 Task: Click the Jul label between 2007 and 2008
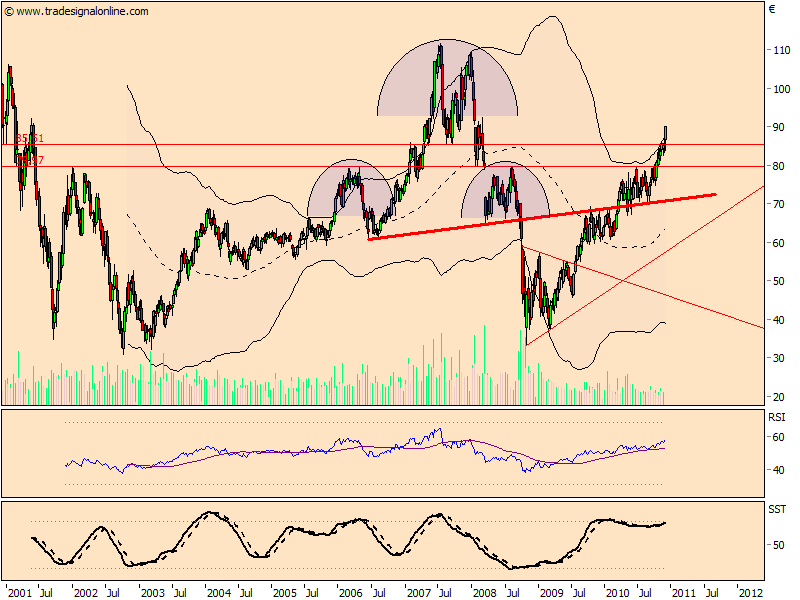pos(445,593)
